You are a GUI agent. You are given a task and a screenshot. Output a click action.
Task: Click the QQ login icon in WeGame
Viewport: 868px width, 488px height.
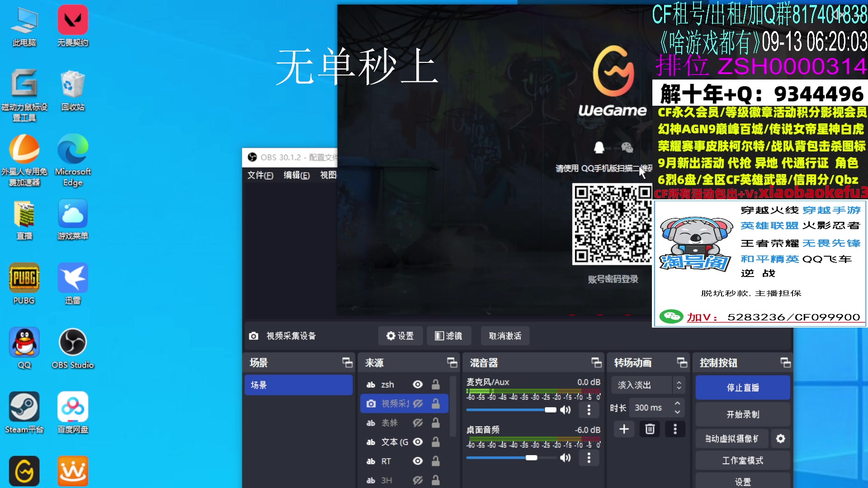click(599, 147)
